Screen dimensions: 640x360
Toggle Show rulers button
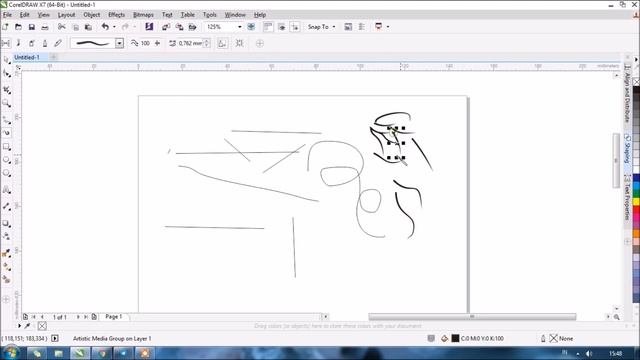(x=268, y=27)
